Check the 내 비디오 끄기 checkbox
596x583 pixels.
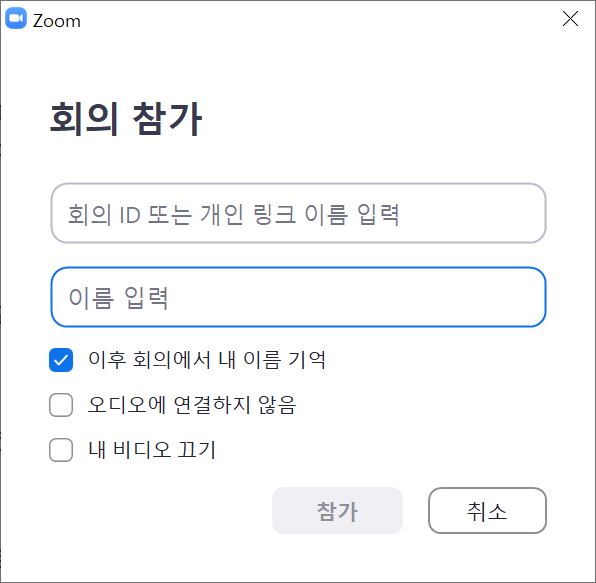(61, 450)
